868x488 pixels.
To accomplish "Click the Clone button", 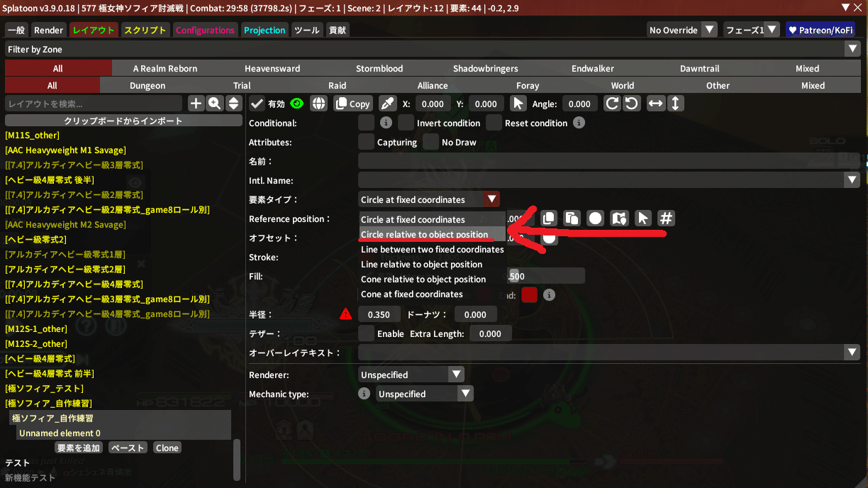I will 167,448.
